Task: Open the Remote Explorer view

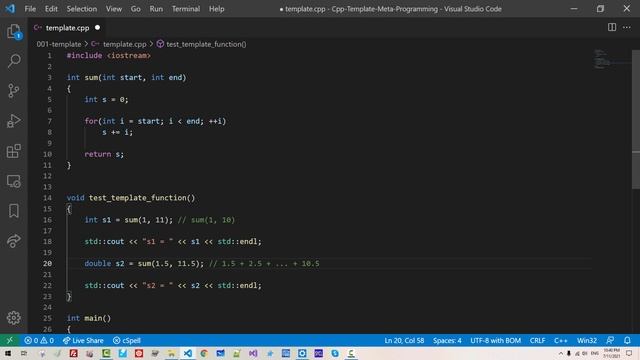Action: coord(13,181)
